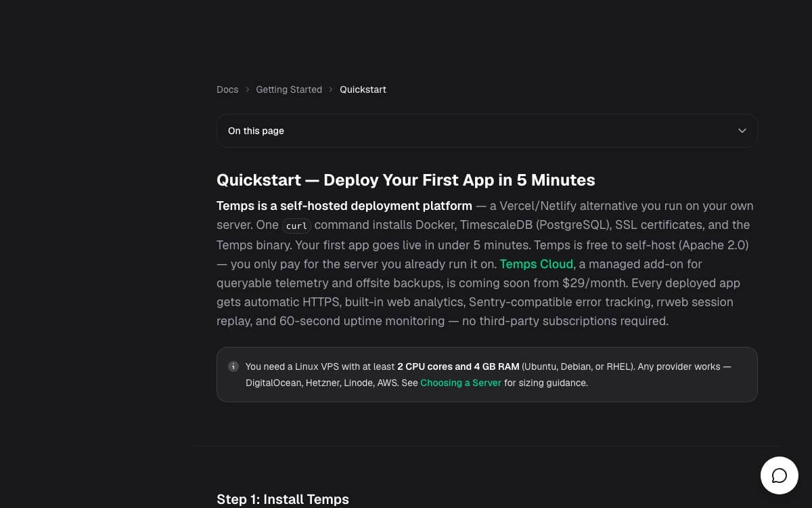
Task: Open Getting Started breadcrumb
Action: click(x=289, y=89)
